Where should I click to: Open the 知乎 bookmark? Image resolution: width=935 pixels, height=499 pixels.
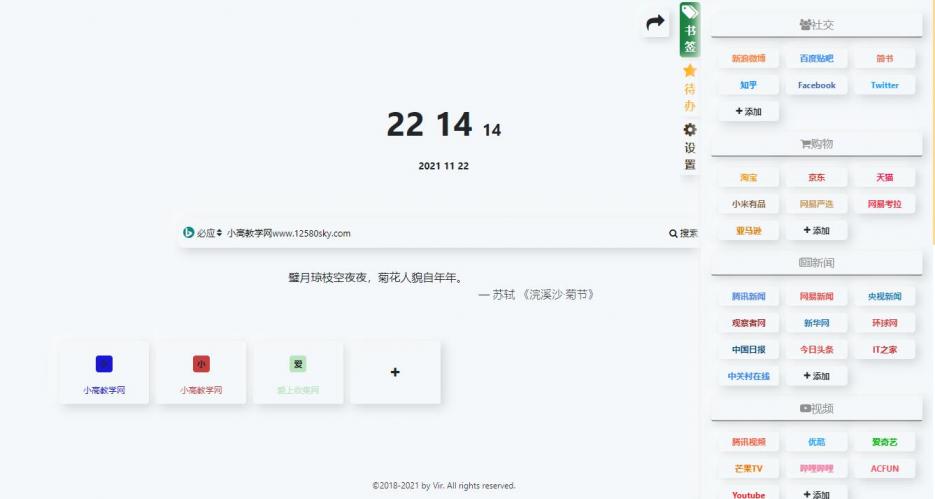(x=748, y=85)
